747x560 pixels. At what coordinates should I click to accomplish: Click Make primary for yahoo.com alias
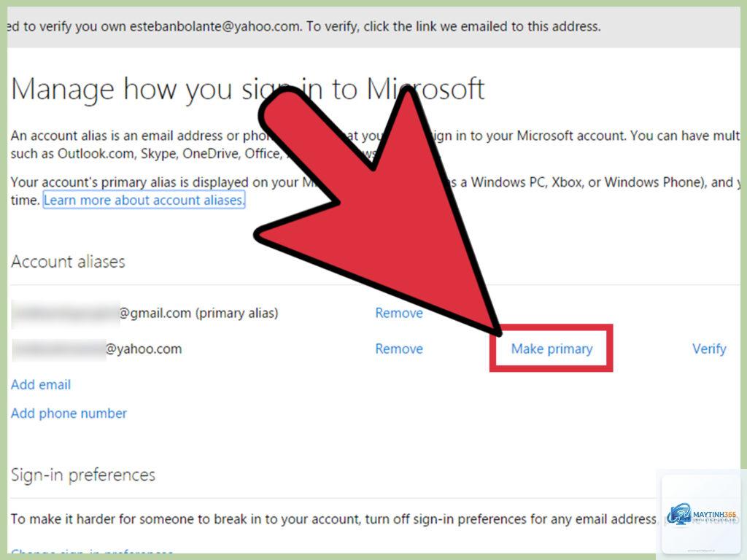click(551, 349)
